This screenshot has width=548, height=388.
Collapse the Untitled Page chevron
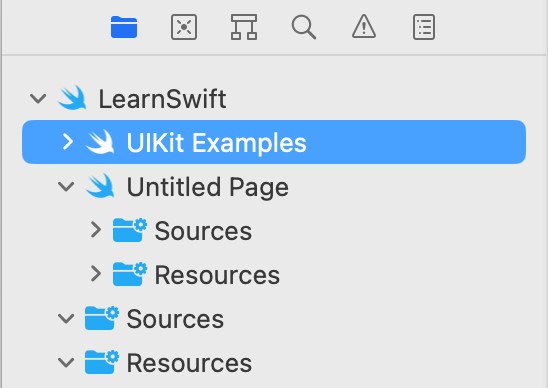[x=66, y=187]
